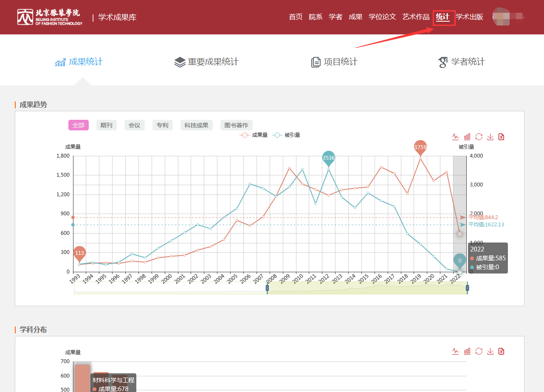
Task: Open the 成果统计 tab
Action: coord(79,62)
